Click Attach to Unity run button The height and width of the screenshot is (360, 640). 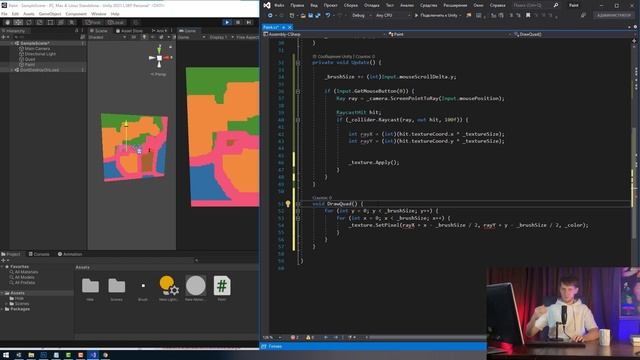click(x=437, y=16)
